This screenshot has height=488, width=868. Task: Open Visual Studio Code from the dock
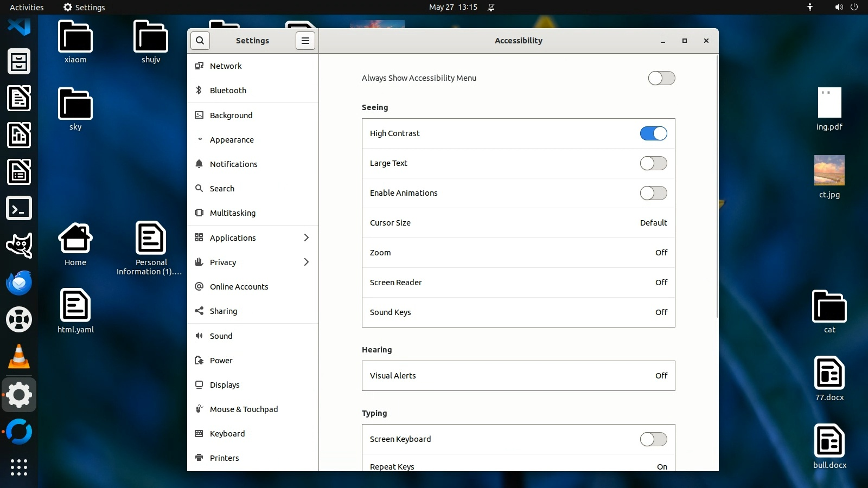tap(19, 26)
